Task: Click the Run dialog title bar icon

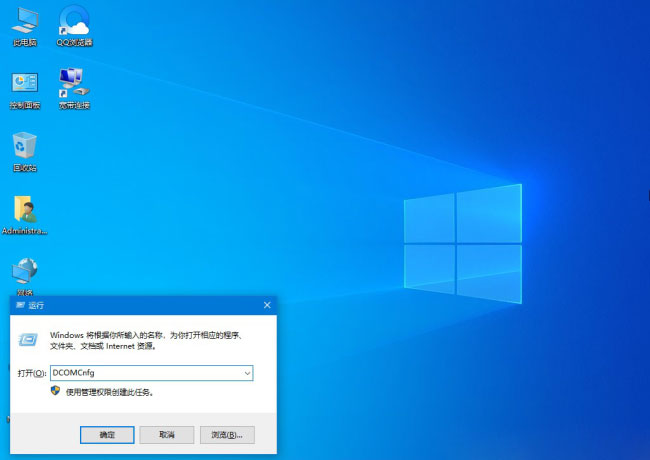Action: (x=20, y=305)
